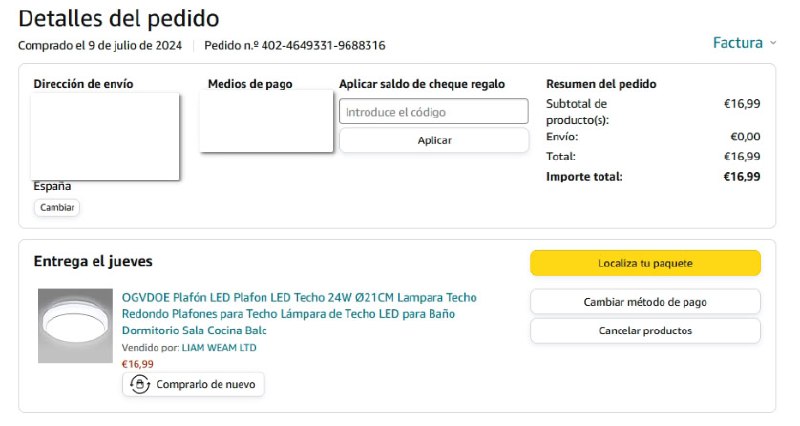Click the Importe total label

pos(584,177)
